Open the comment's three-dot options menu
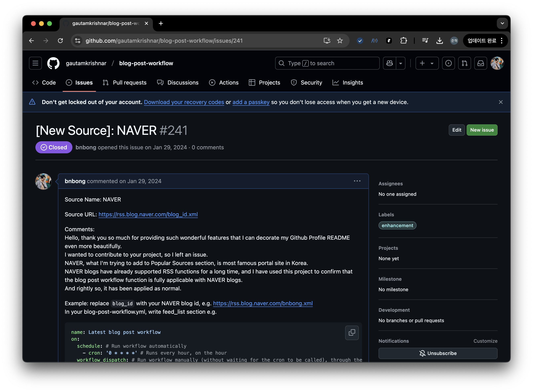 (357, 181)
